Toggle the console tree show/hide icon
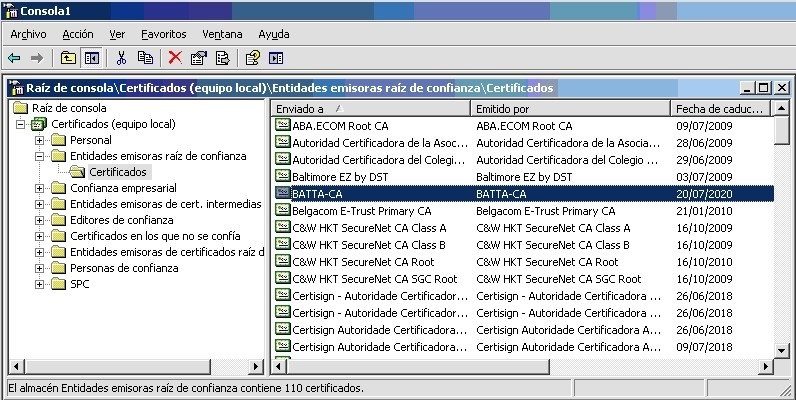The height and width of the screenshot is (400, 796). pos(92,58)
